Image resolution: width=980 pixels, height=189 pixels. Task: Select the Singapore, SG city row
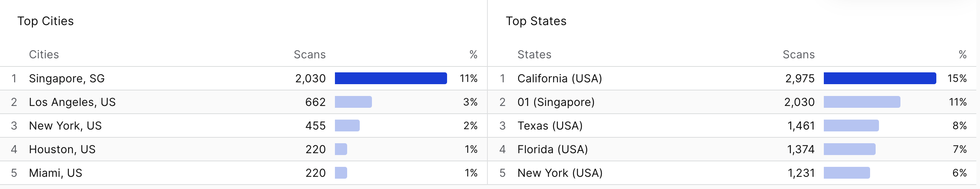pos(244,79)
